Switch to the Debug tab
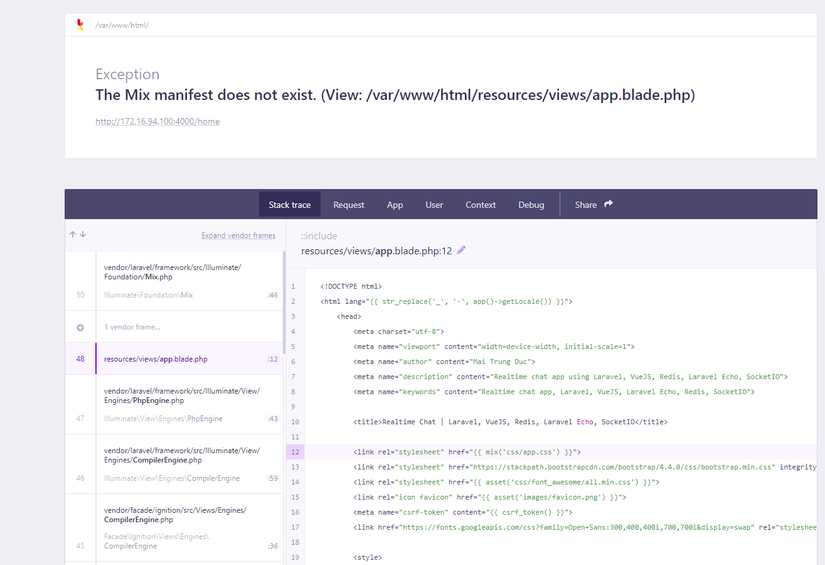Viewport: 825px width, 565px height. click(x=531, y=205)
